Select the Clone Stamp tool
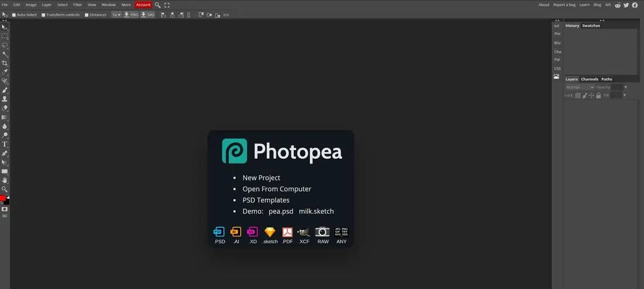This screenshot has width=644, height=289. click(x=5, y=99)
